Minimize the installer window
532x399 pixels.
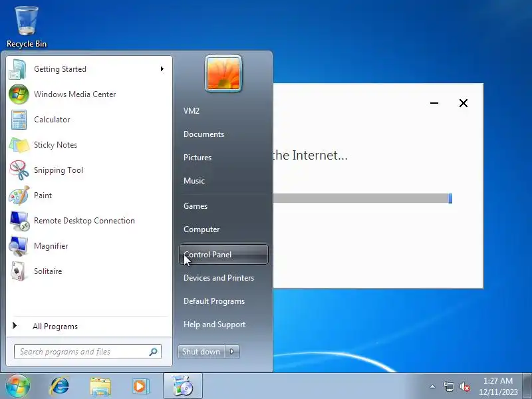[x=434, y=103]
